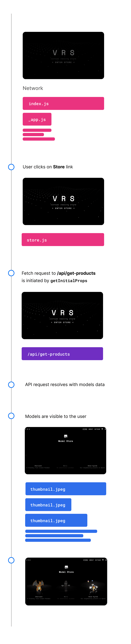Click the cart icon in the empty Model Store screenshot
The width and height of the screenshot is (131, 644).
[x=102, y=429]
